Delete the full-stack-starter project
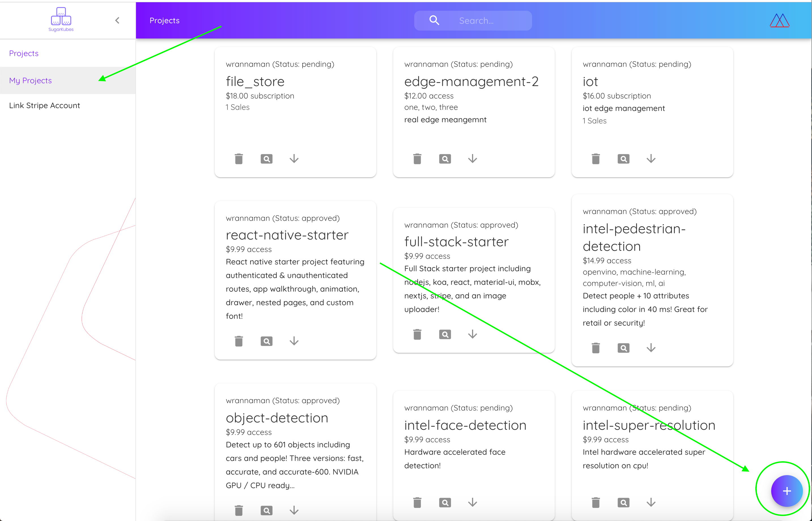The width and height of the screenshot is (812, 521). click(417, 334)
